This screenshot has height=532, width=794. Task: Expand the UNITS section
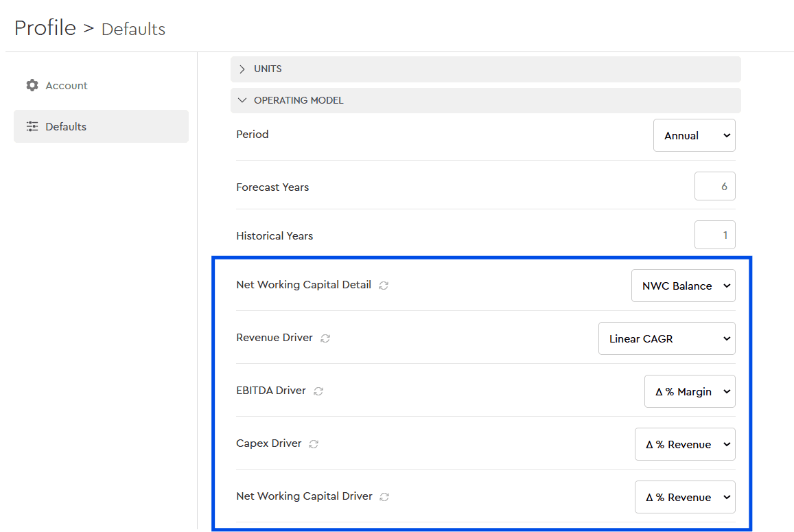click(x=242, y=69)
